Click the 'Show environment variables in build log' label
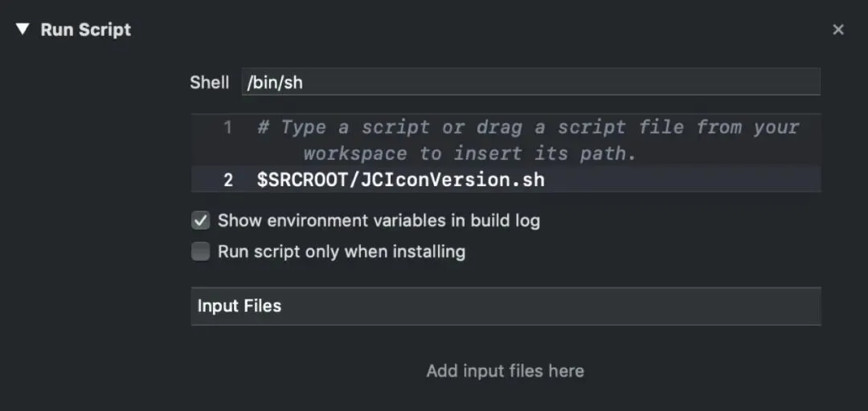Screen dimensions: 868x411 coord(379,220)
